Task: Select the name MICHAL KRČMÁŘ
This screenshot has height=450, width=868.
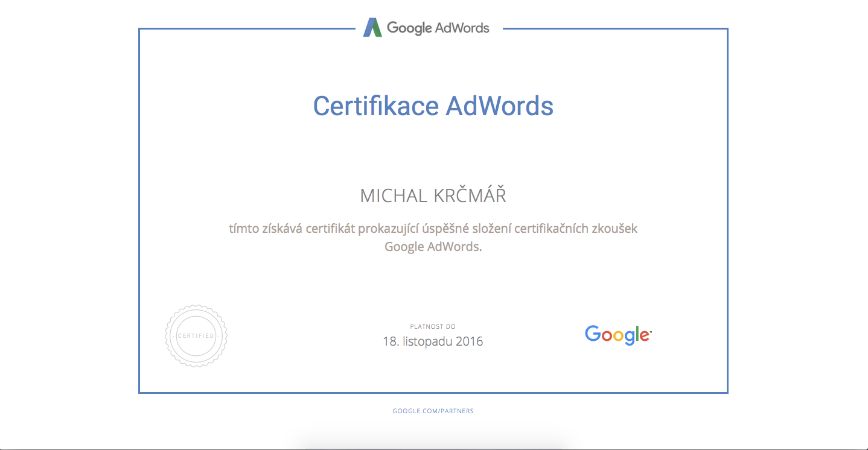Action: point(433,196)
